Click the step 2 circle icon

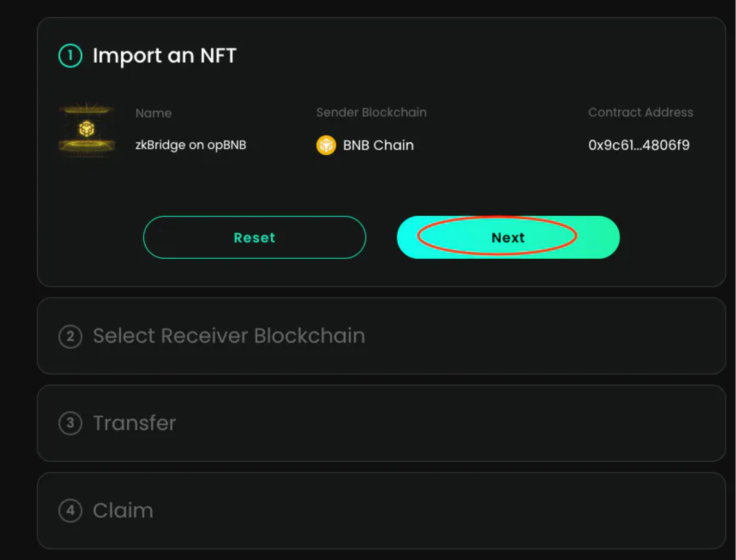tap(70, 336)
